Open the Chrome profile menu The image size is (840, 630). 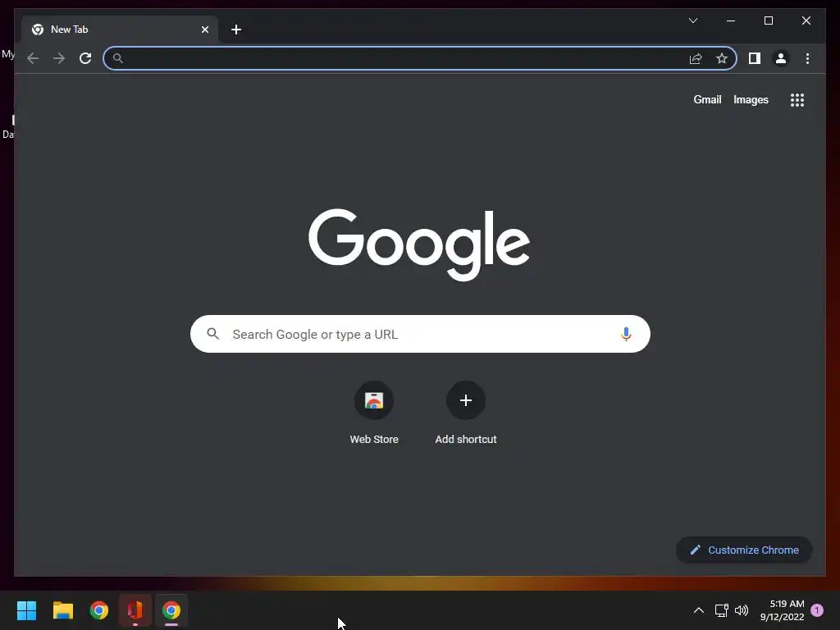[781, 58]
